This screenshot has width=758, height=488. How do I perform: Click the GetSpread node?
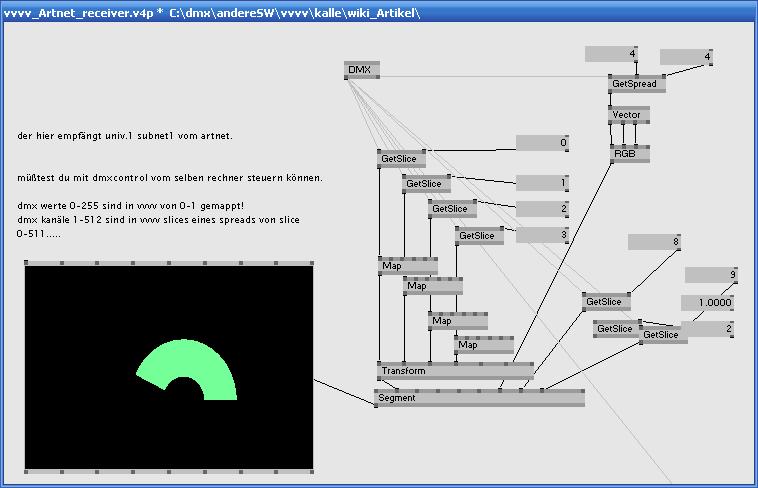click(x=636, y=84)
